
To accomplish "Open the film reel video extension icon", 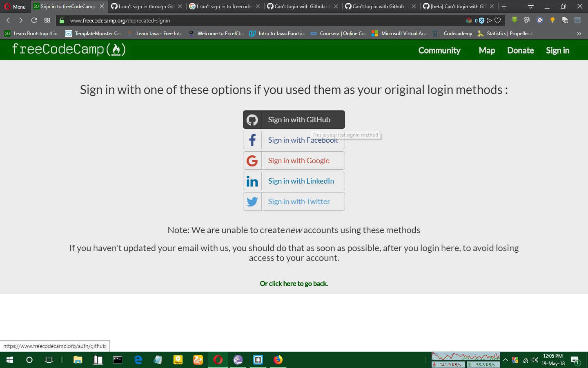I will [527, 20].
